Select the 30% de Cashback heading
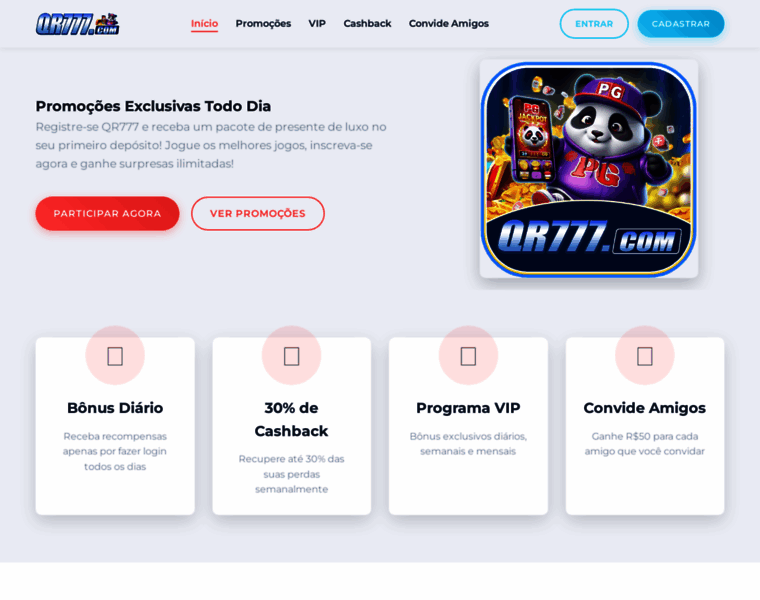The width and height of the screenshot is (760, 600). click(x=291, y=419)
